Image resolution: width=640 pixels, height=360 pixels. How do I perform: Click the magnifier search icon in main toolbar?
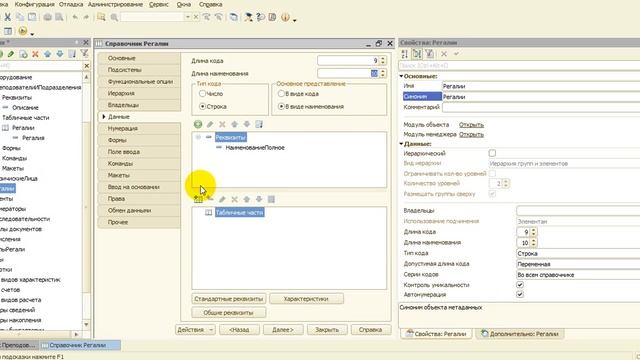point(114,17)
